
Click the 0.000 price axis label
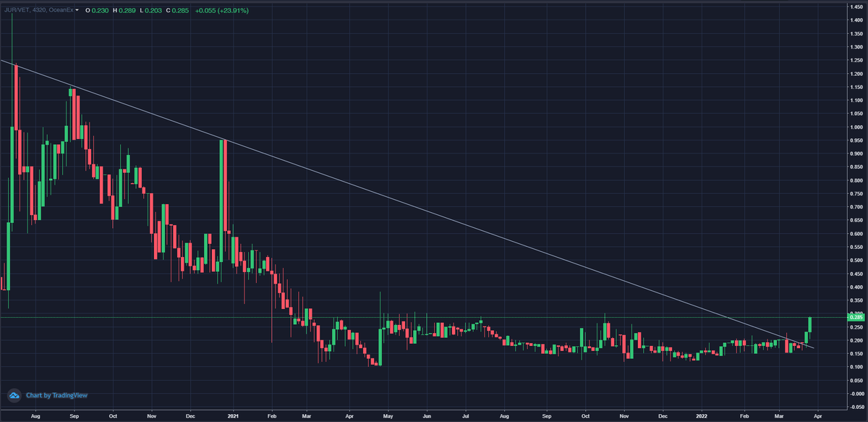[x=857, y=393]
